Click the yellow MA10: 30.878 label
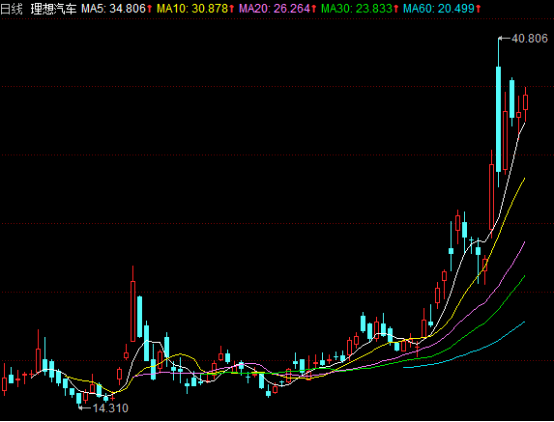Image resolution: width=554 pixels, height=422 pixels. 192,8
